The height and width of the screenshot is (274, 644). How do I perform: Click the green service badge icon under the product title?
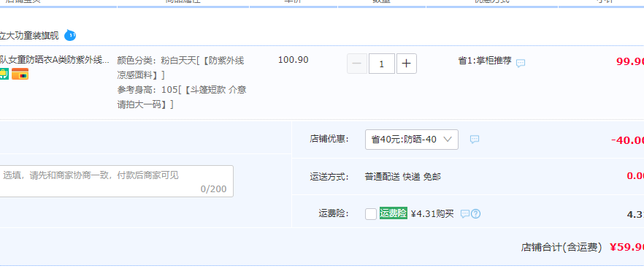4,74
